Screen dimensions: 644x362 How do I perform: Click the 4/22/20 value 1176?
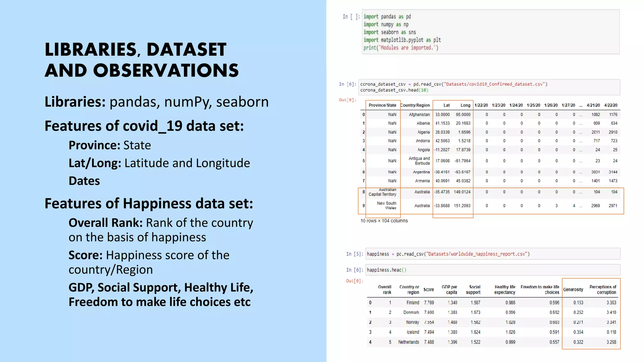[613, 115]
